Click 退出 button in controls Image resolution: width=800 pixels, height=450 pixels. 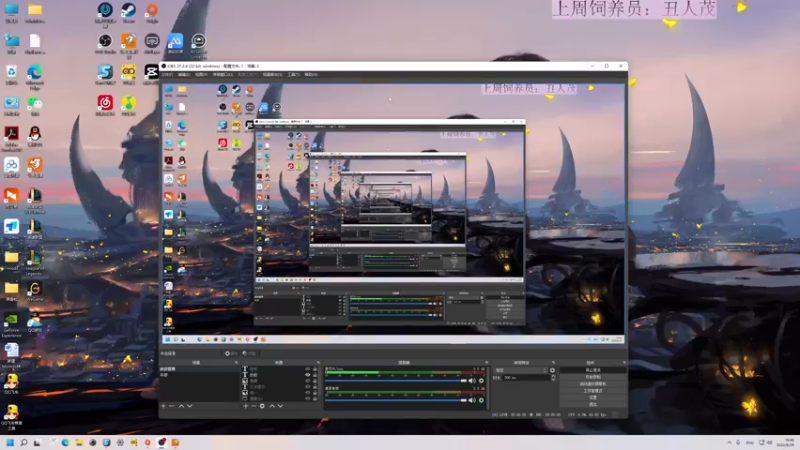click(592, 404)
